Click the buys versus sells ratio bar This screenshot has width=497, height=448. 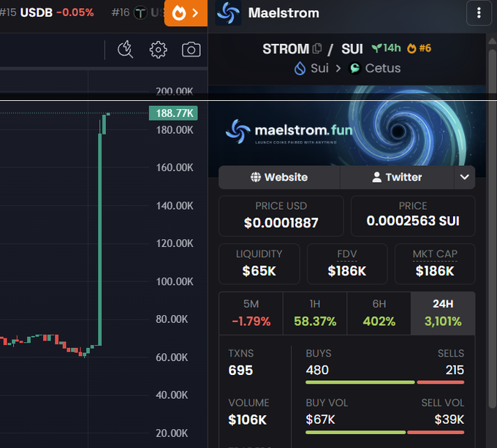384,382
